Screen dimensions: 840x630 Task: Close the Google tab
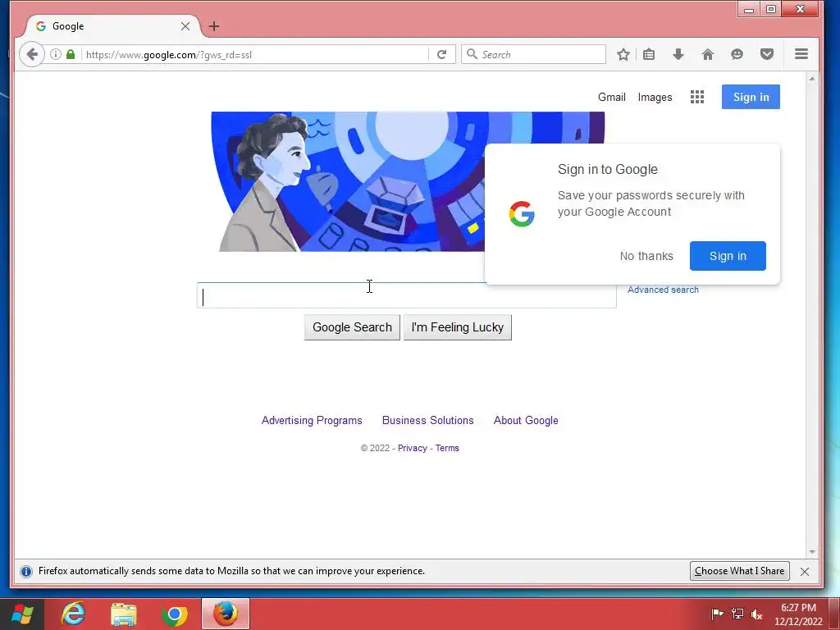point(185,26)
